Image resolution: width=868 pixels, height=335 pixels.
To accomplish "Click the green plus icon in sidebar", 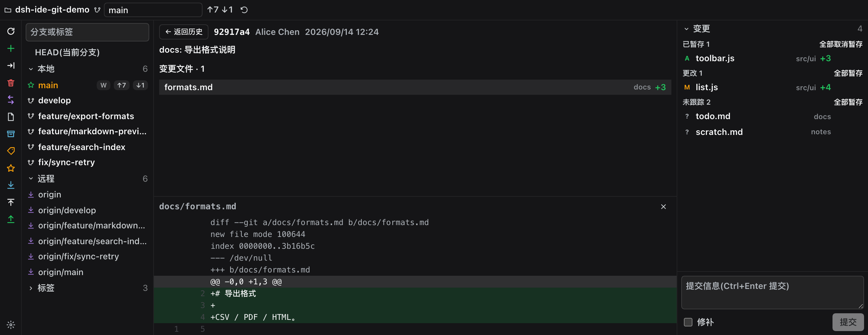I will coord(11,49).
